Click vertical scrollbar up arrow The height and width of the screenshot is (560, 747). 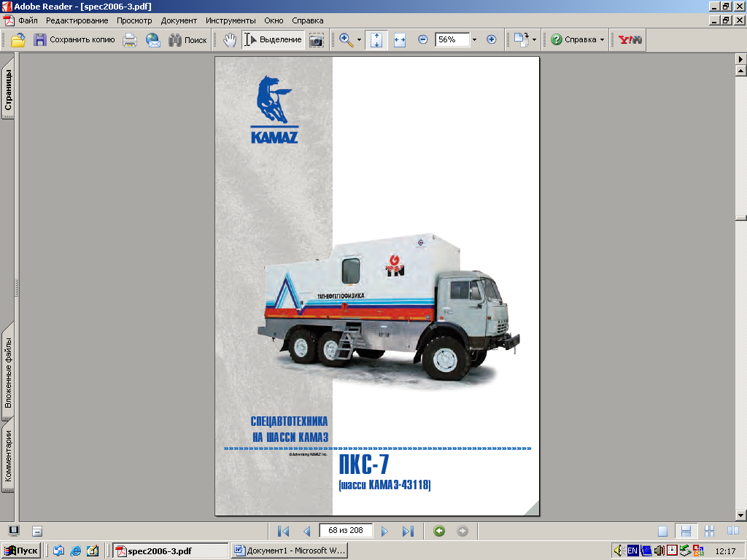pos(740,71)
